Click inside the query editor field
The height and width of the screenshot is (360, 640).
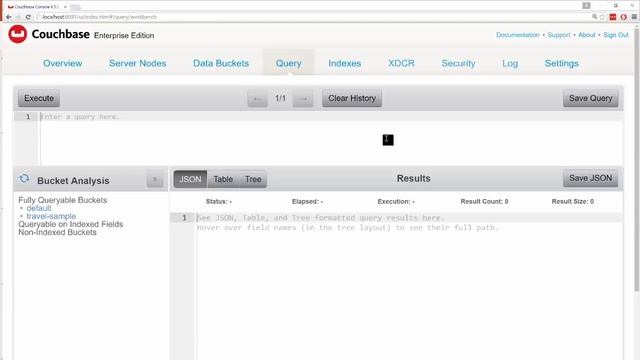point(331,138)
